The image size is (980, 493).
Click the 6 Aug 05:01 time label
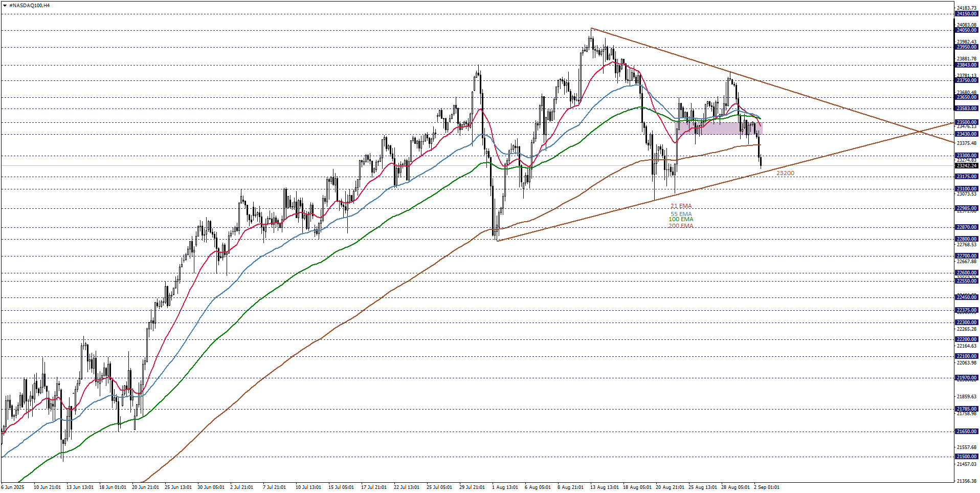tap(538, 487)
